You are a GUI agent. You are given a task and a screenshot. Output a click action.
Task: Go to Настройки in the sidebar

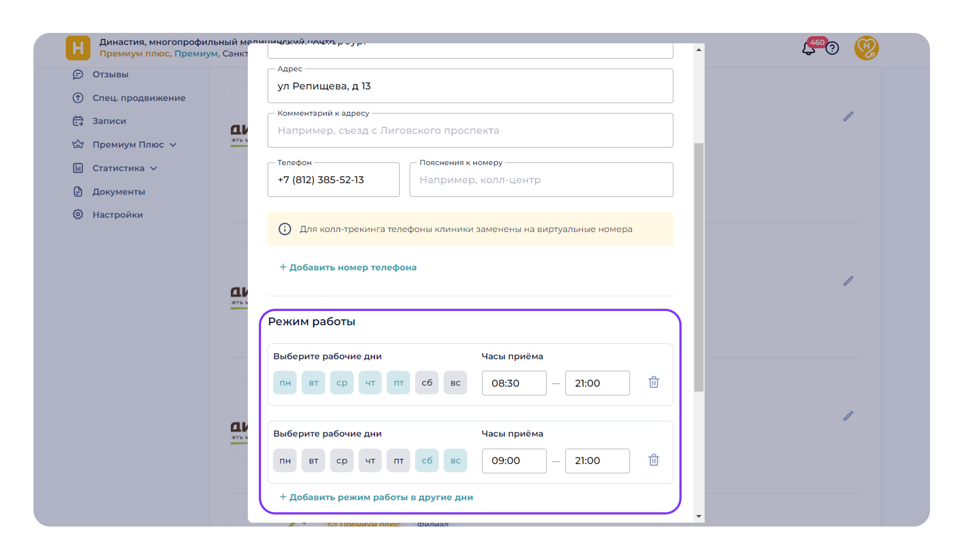coord(118,215)
